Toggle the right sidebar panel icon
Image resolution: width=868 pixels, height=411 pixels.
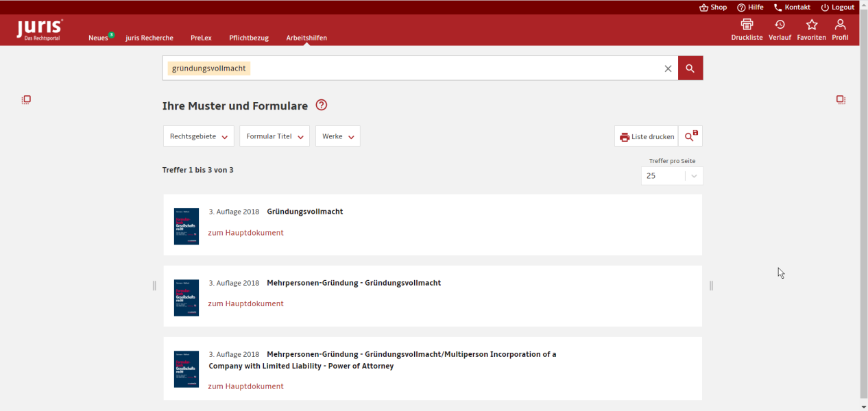[841, 99]
